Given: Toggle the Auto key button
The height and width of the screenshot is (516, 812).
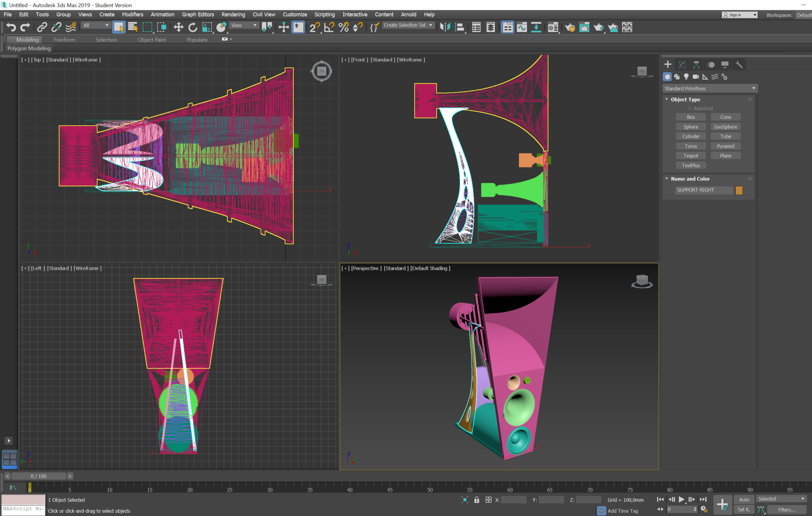Looking at the screenshot, I should [x=744, y=499].
